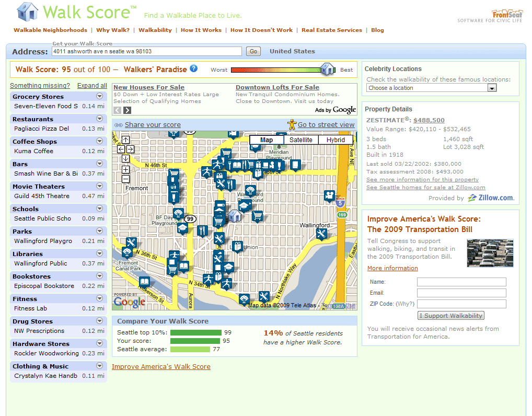Open the $488,500 Zestimate link
The height and width of the screenshot is (416, 532).
tap(429, 120)
